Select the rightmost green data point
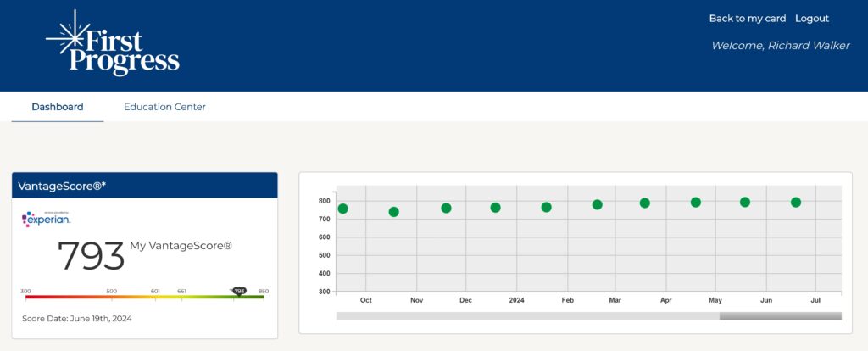Viewport: 868px width, 351px height. click(x=796, y=202)
